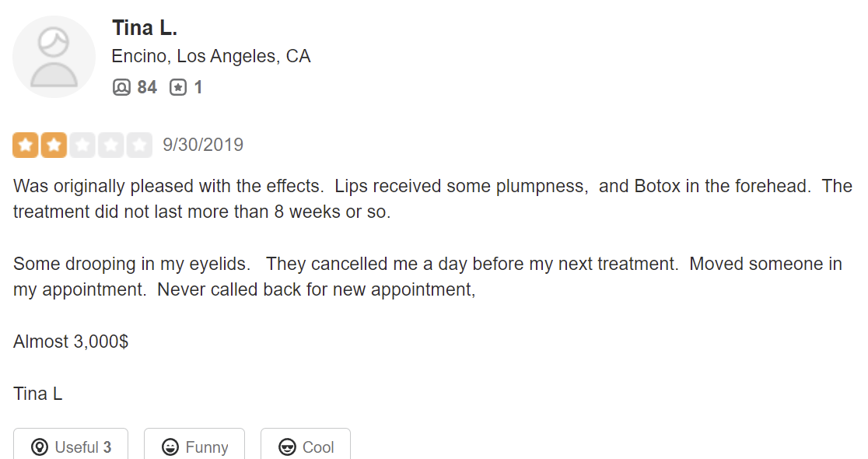
Task: Click the "Tina L" signature at the review's end
Action: [x=38, y=394]
